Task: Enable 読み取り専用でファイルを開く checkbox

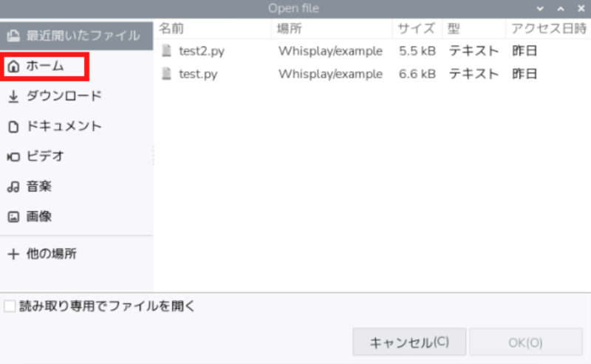Action: (x=10, y=306)
